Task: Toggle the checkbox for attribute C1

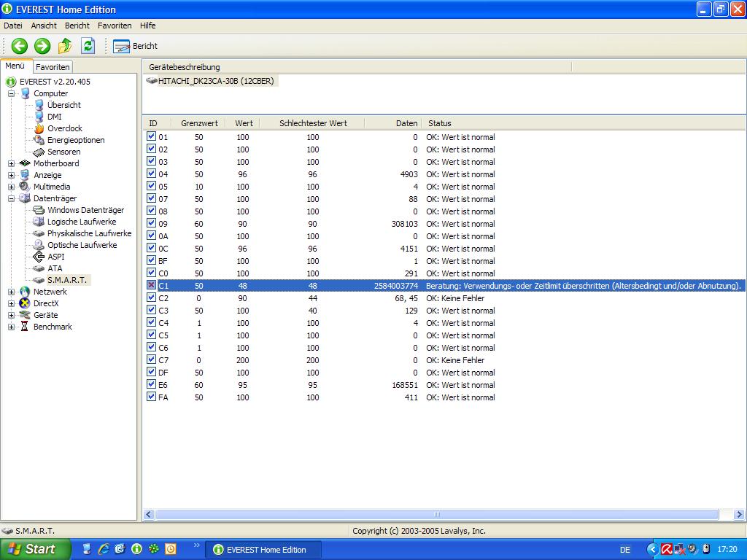Action: click(151, 285)
